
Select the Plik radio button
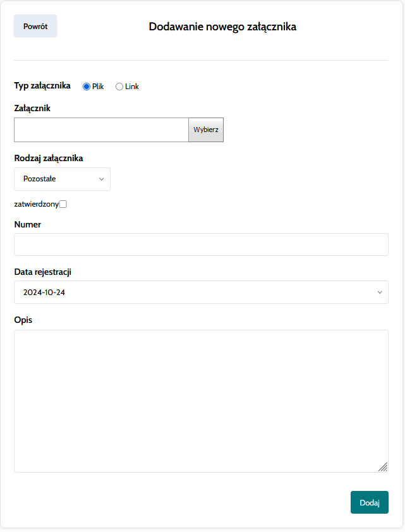[x=87, y=87]
